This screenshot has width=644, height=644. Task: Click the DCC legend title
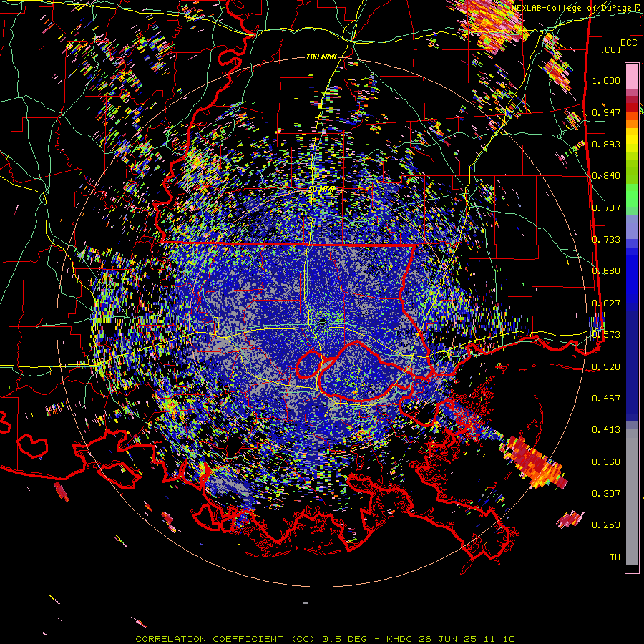click(628, 43)
